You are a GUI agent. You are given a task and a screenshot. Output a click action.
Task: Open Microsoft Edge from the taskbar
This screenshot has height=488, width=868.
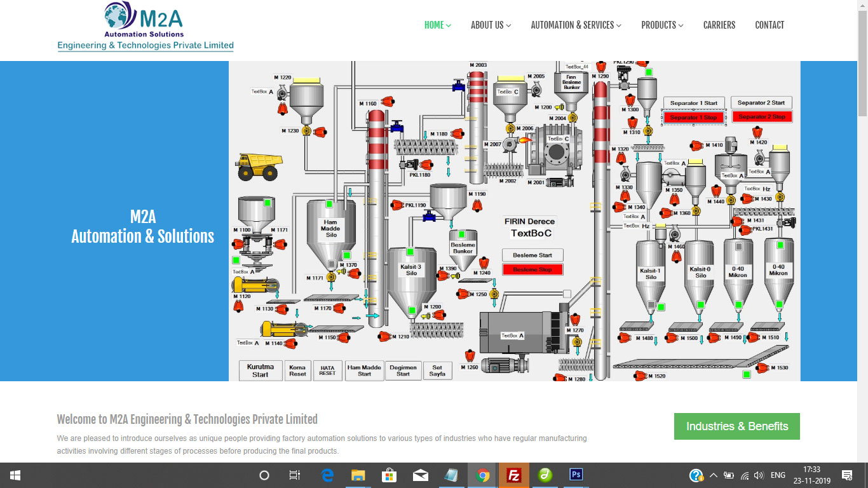pos(327,475)
